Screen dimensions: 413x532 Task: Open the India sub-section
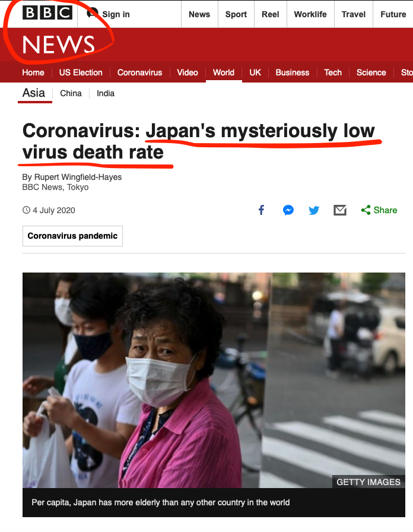click(x=106, y=93)
